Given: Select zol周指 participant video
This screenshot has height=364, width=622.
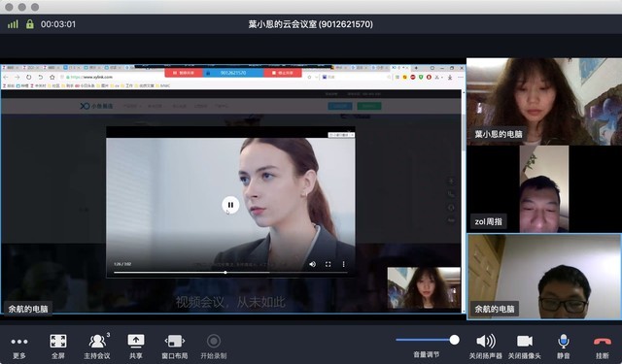Looking at the screenshot, I should tap(544, 189).
